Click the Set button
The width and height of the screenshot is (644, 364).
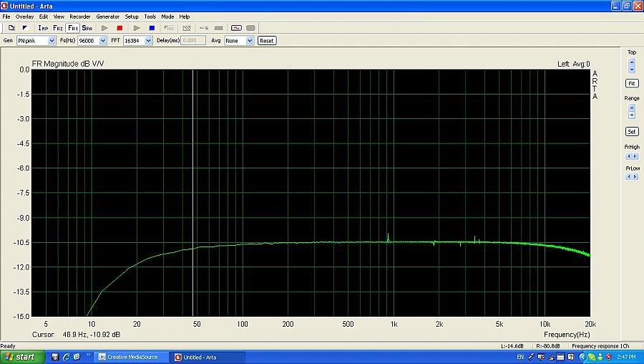(632, 132)
